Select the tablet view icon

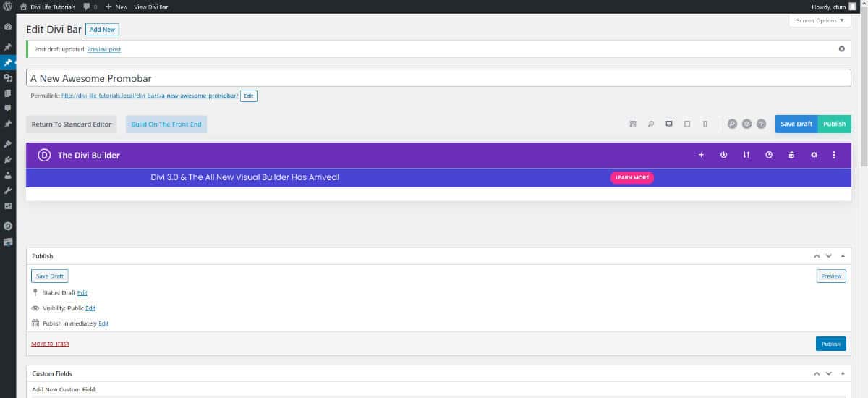coord(687,124)
